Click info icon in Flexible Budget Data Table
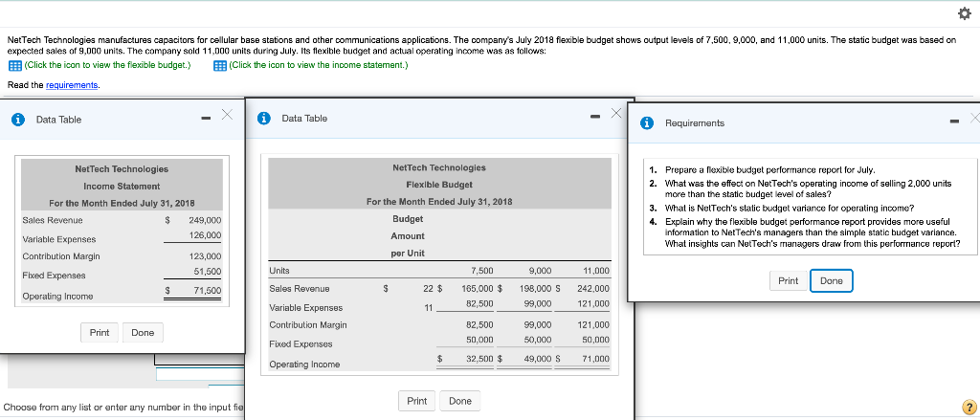The height and width of the screenshot is (420, 980). [265, 118]
